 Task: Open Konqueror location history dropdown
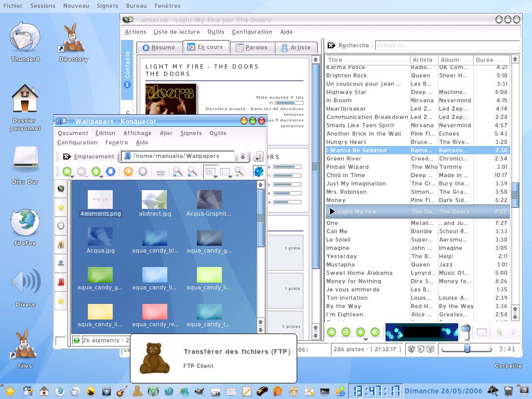243,156
